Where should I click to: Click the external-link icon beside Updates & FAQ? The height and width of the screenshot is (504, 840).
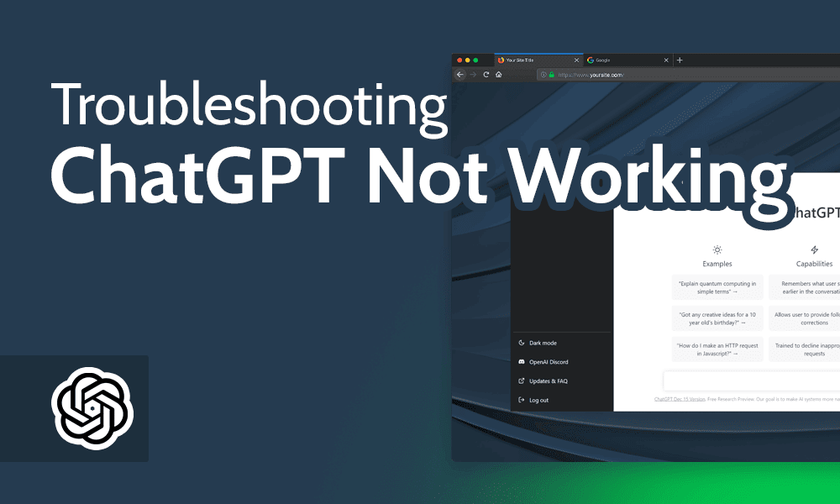click(x=521, y=381)
